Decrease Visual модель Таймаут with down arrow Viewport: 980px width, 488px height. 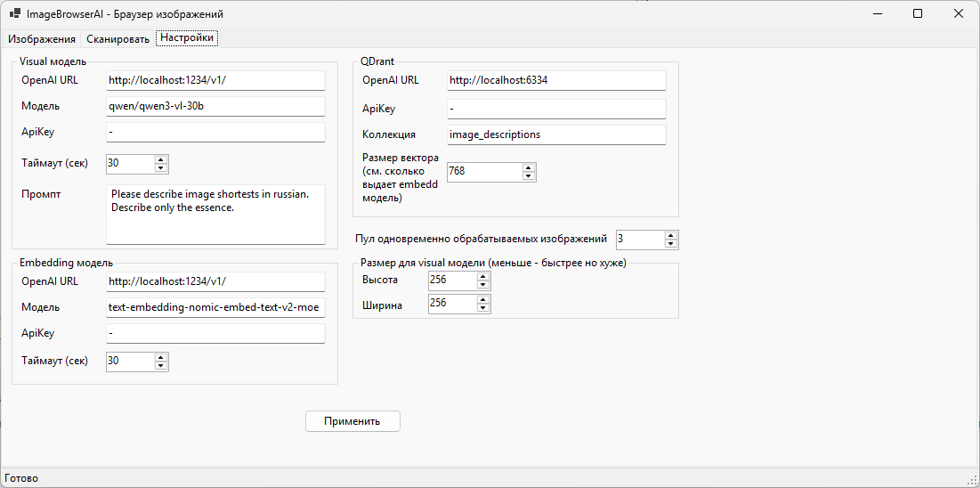pyautogui.click(x=160, y=168)
